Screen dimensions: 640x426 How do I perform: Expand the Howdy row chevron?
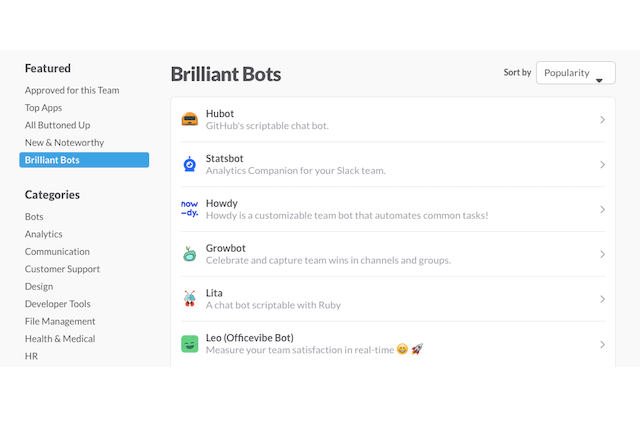coord(602,209)
